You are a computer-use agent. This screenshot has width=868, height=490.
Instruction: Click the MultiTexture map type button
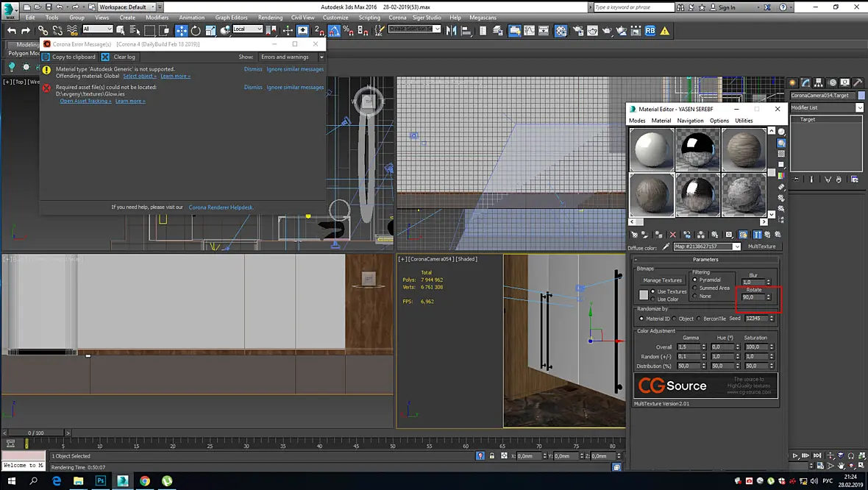pos(762,246)
